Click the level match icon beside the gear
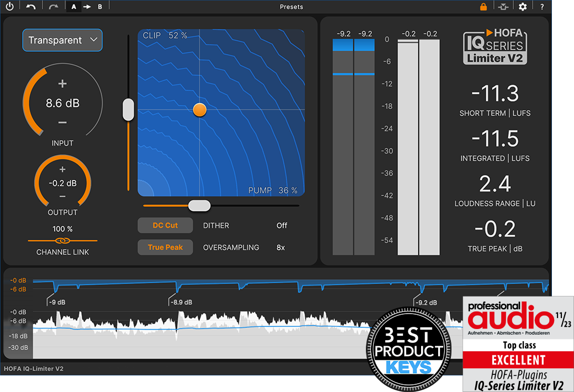This screenshot has width=574, height=392. [x=502, y=7]
